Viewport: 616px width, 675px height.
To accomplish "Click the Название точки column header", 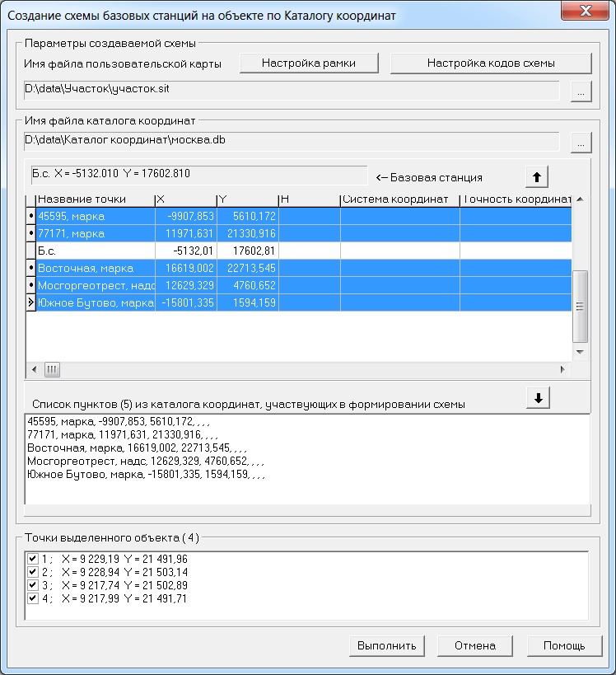I will 95,199.
